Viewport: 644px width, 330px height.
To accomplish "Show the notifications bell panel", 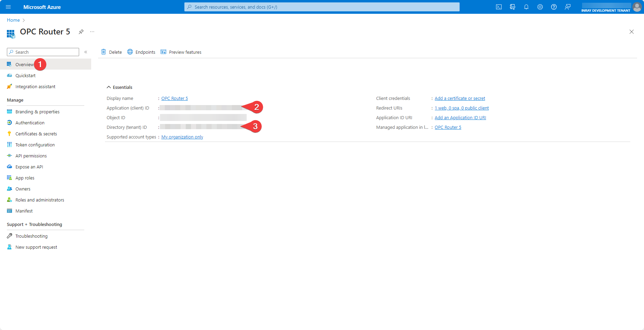I will (x=526, y=7).
